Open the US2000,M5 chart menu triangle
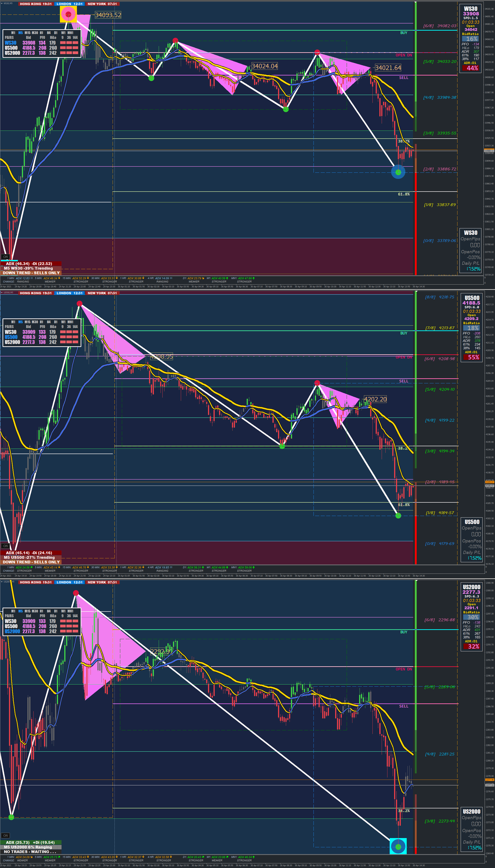Screen dimensions: 495x868 [x=2, y=582]
